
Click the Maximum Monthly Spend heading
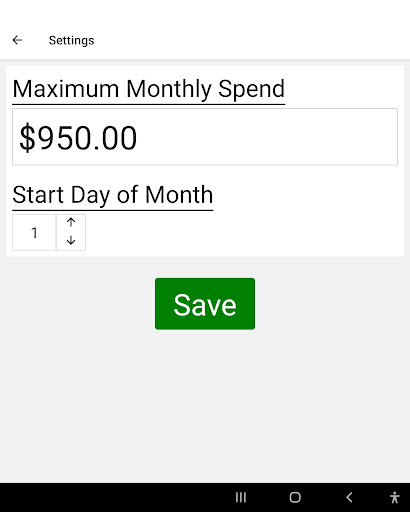pos(149,89)
